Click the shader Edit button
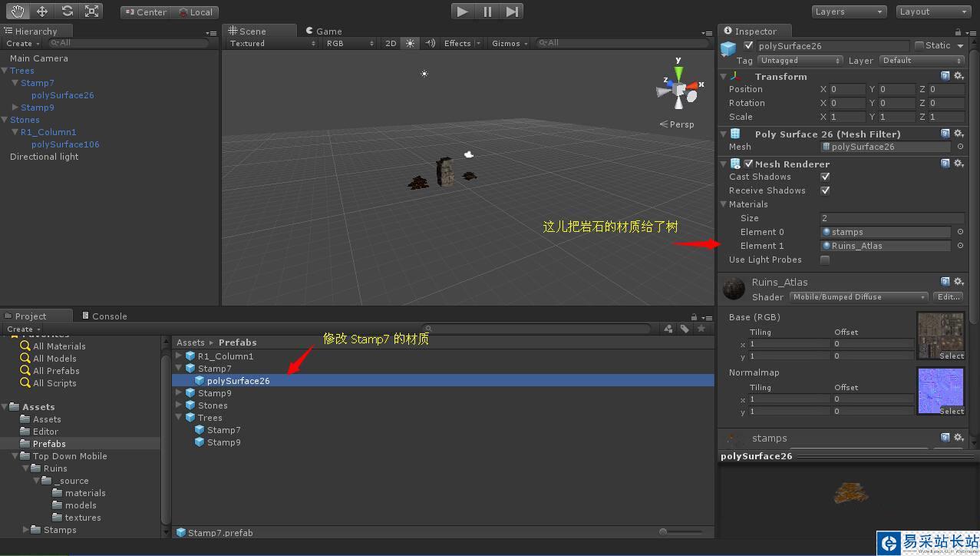980x556 pixels. (x=948, y=297)
